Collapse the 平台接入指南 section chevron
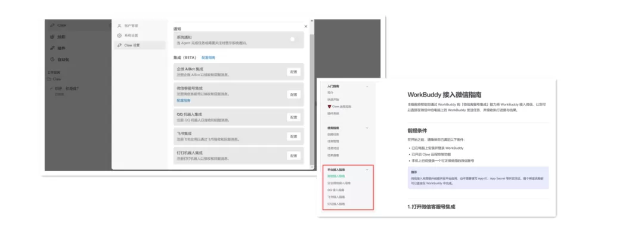The width and height of the screenshot is (644, 236). [x=367, y=169]
